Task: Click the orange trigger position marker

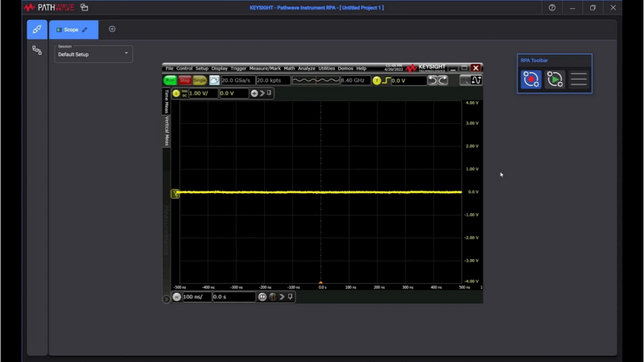Action: pyautogui.click(x=320, y=282)
